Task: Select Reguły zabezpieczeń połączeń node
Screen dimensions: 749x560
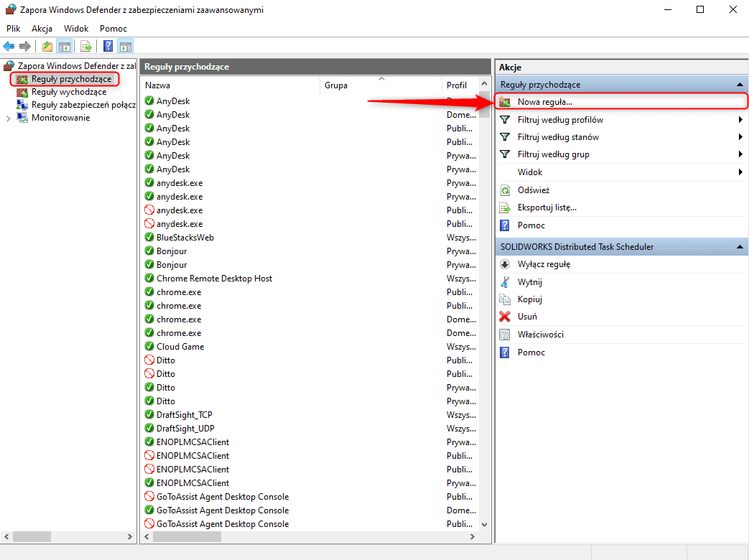Action: (x=83, y=105)
